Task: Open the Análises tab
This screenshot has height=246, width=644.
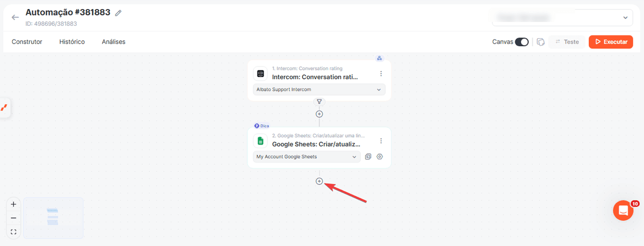Action: (x=114, y=41)
